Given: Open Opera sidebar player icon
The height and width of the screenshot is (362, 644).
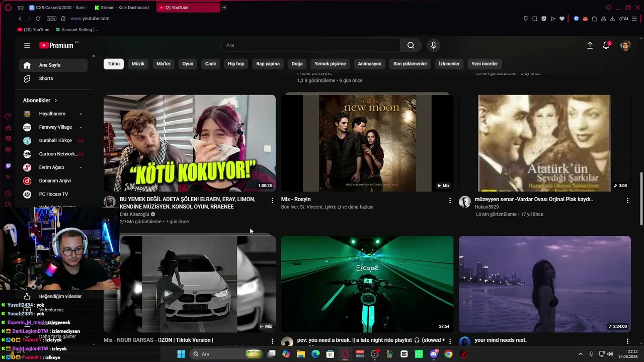Looking at the screenshot, I should point(8,194).
